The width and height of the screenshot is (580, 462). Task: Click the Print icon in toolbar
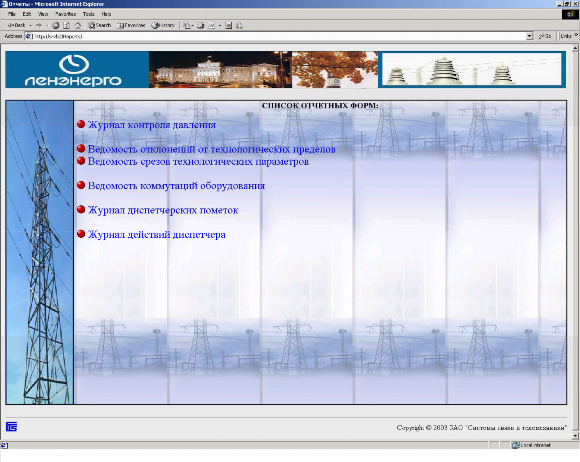click(200, 25)
